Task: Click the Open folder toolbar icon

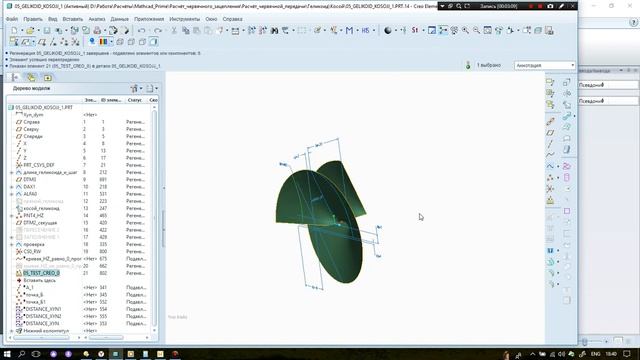Action: coord(30,30)
